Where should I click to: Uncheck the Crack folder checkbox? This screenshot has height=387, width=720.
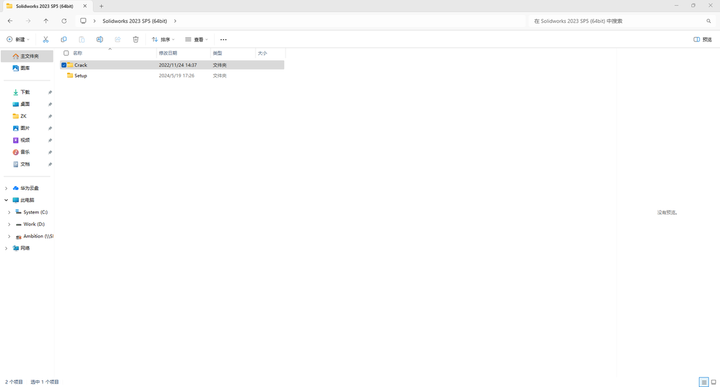64,65
